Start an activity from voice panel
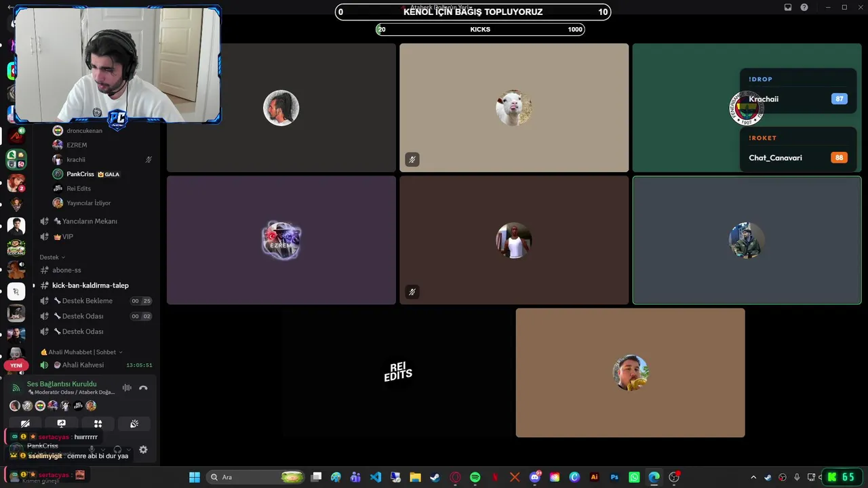 (x=98, y=424)
